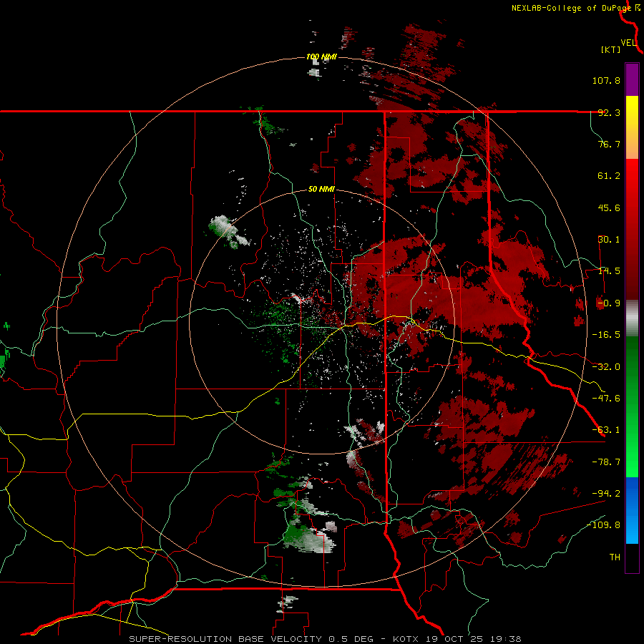Select the 30.1 legend value
Viewport: 644px width, 644px height.
609,240
